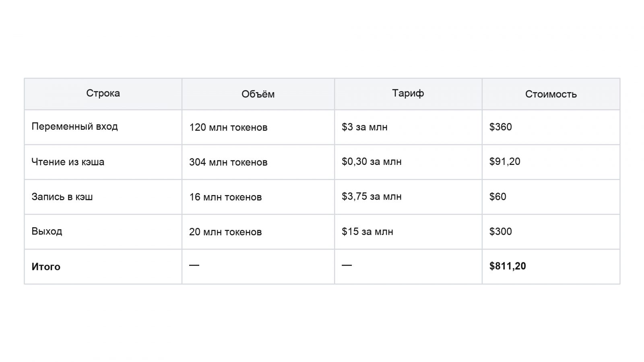Image resolution: width=644 pixels, height=362 pixels.
Task: Click the $360 cost cell
Action: coord(501,127)
